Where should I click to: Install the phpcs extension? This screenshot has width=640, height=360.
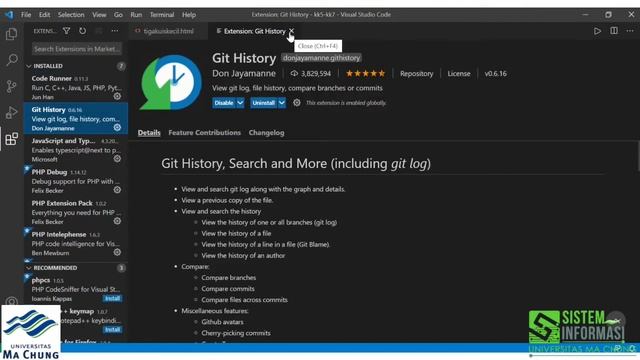(112, 298)
